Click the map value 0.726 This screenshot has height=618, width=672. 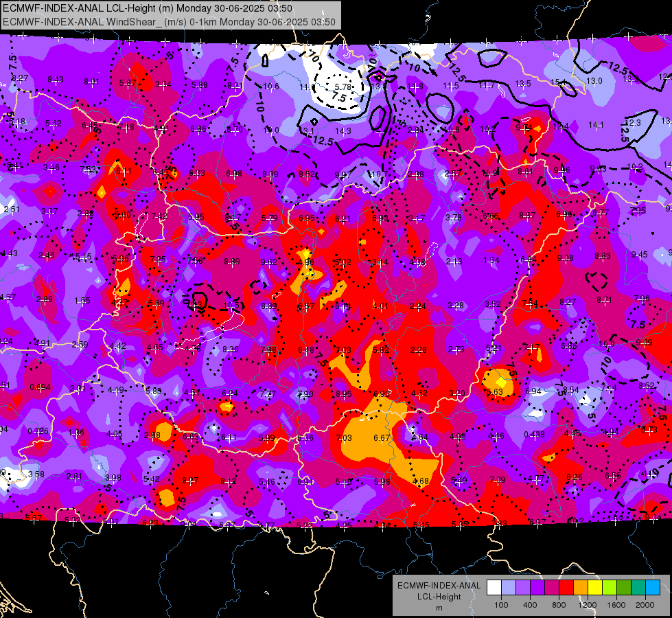click(38, 431)
